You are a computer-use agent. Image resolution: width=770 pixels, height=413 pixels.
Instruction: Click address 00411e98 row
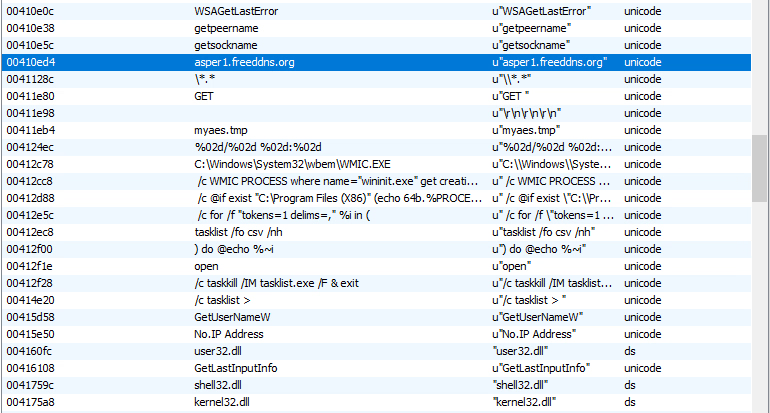[x=376, y=113]
